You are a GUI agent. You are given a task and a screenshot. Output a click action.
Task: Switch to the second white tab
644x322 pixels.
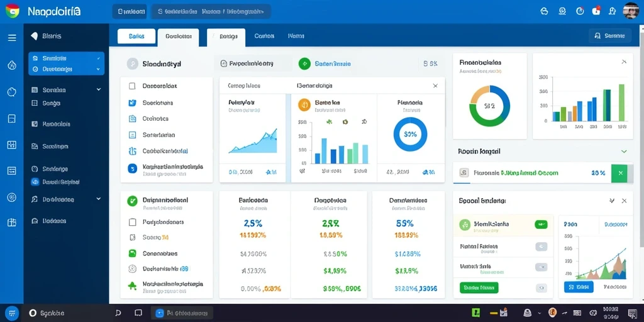coord(178,36)
